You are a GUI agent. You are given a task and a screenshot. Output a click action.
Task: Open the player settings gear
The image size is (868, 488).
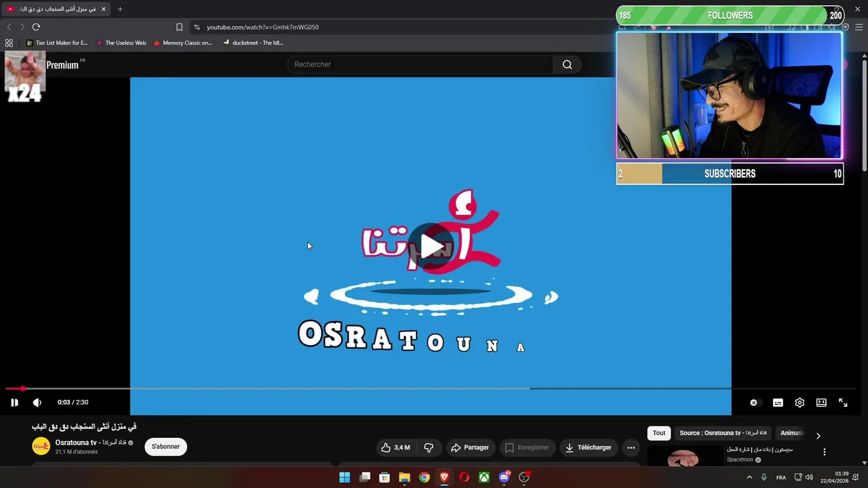point(800,403)
